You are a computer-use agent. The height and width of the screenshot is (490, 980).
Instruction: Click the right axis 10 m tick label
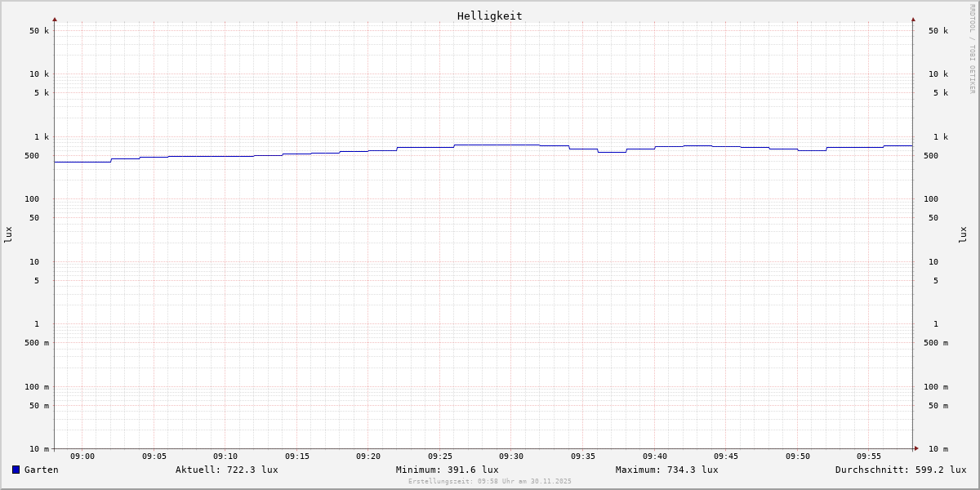click(938, 449)
